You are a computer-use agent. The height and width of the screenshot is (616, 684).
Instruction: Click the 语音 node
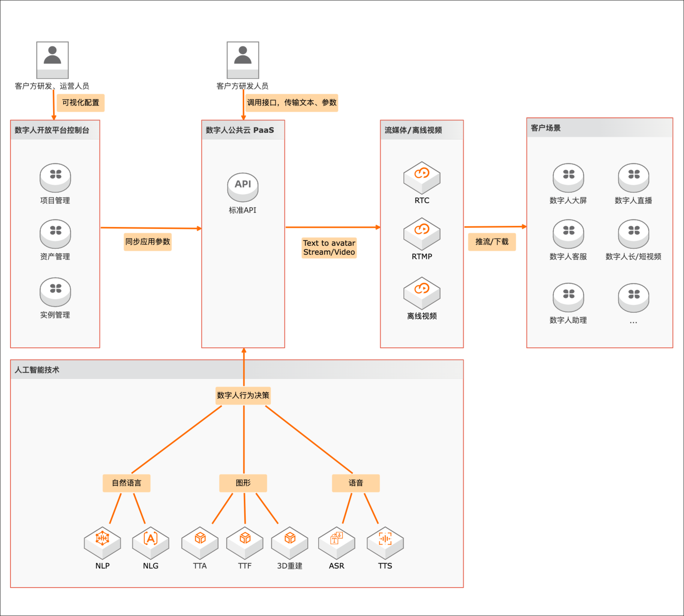(356, 483)
